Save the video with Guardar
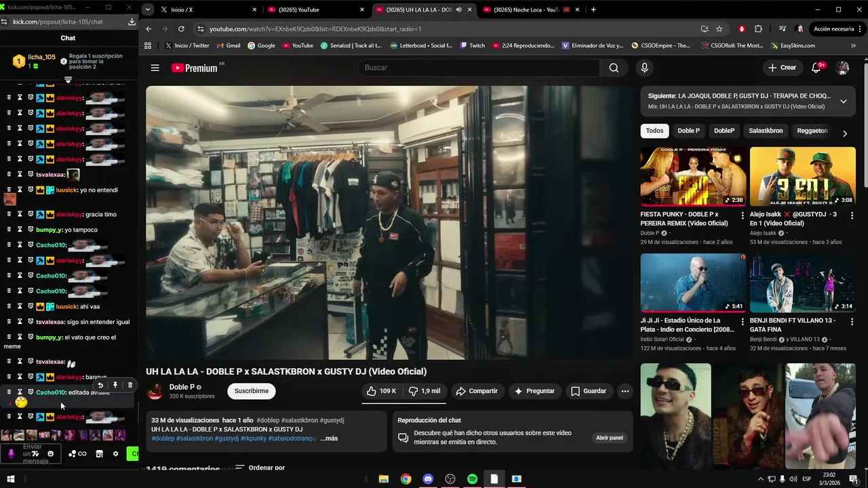The height and width of the screenshot is (488, 868). tap(589, 391)
